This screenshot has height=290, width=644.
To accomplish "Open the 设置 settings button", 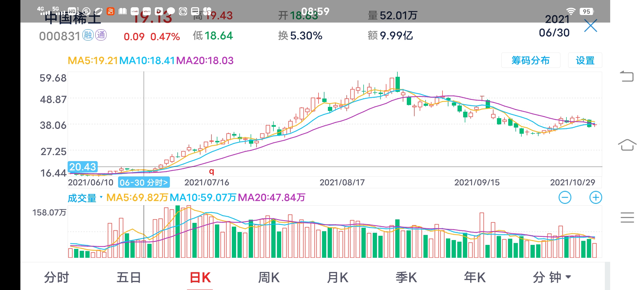I will [585, 60].
